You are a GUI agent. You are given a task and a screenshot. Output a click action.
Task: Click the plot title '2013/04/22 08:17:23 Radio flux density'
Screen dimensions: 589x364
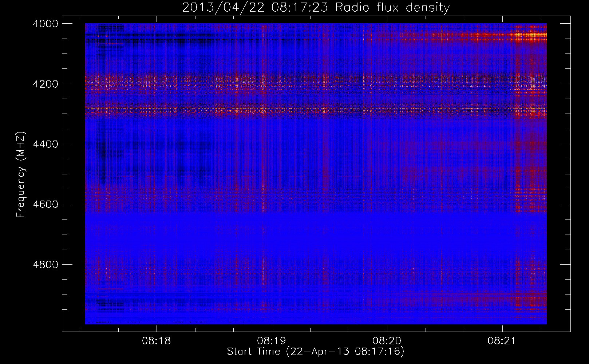pos(316,8)
